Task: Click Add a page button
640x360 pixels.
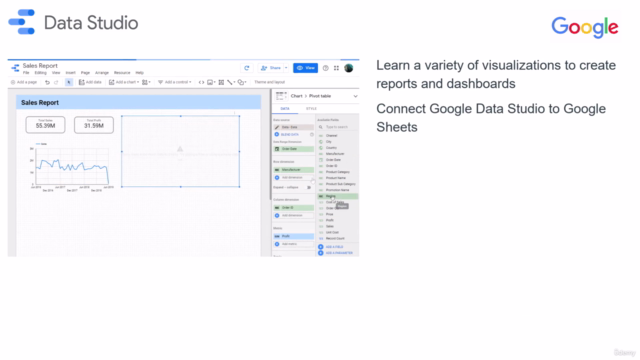Action: click(24, 82)
